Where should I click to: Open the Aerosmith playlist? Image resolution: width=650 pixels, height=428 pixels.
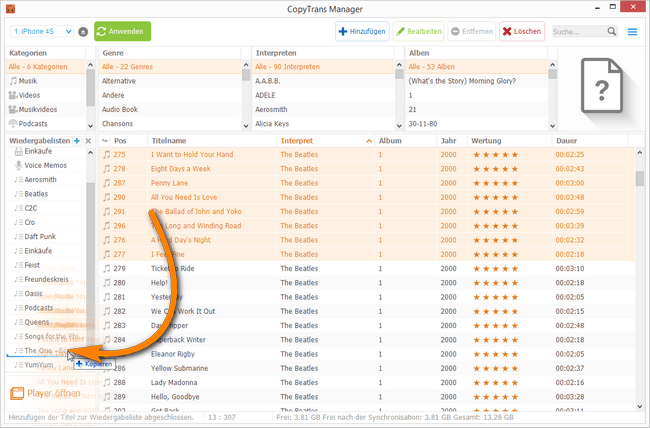(x=46, y=180)
